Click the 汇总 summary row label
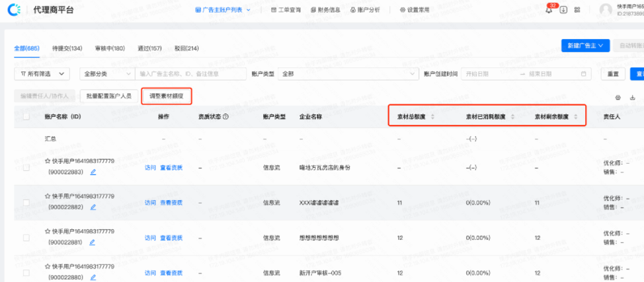This screenshot has width=644, height=282. [50, 139]
